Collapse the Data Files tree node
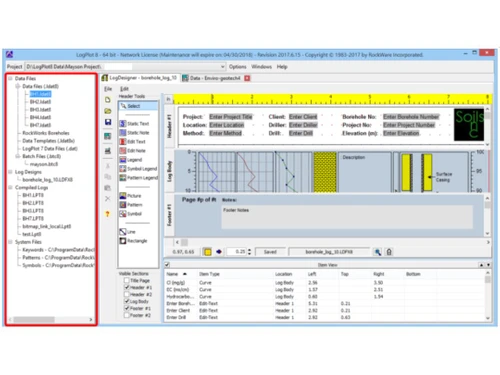Screen dimensions: 500x375 [10, 79]
